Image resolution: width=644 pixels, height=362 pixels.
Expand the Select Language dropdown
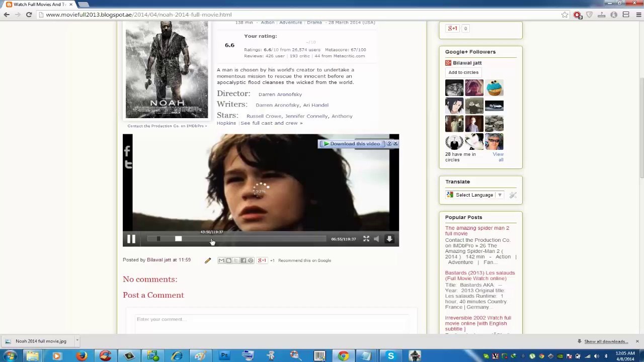click(x=474, y=195)
